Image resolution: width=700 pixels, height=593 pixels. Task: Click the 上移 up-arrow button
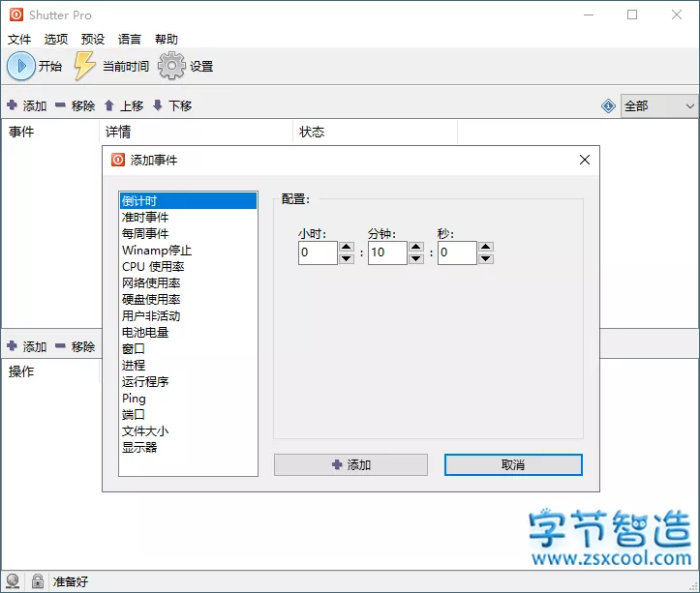coord(124,105)
